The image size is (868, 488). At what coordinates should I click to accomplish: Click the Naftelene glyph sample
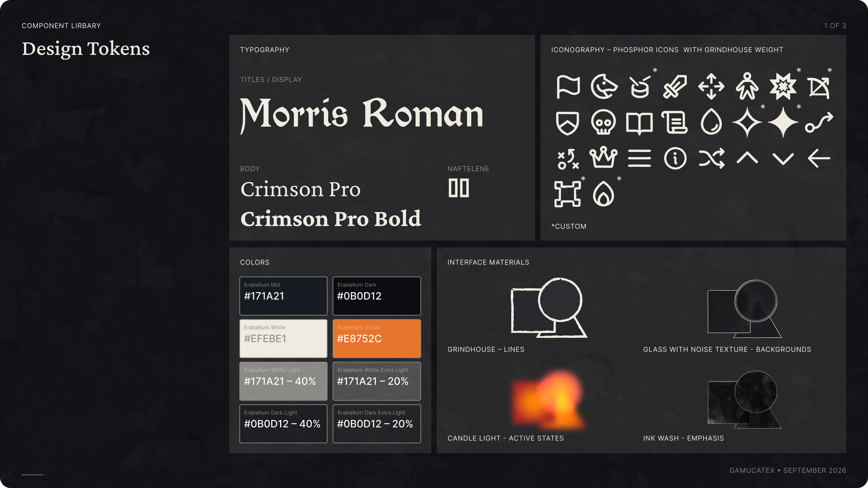click(x=459, y=188)
